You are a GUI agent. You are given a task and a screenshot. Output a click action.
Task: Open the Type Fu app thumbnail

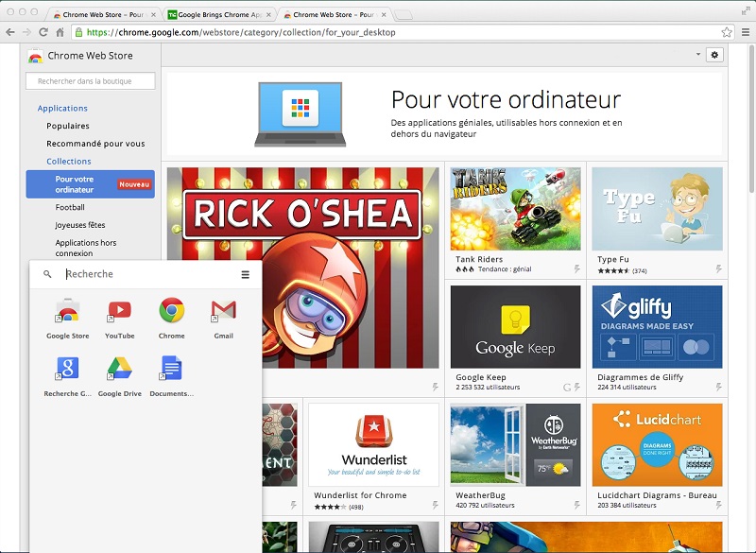click(x=657, y=209)
